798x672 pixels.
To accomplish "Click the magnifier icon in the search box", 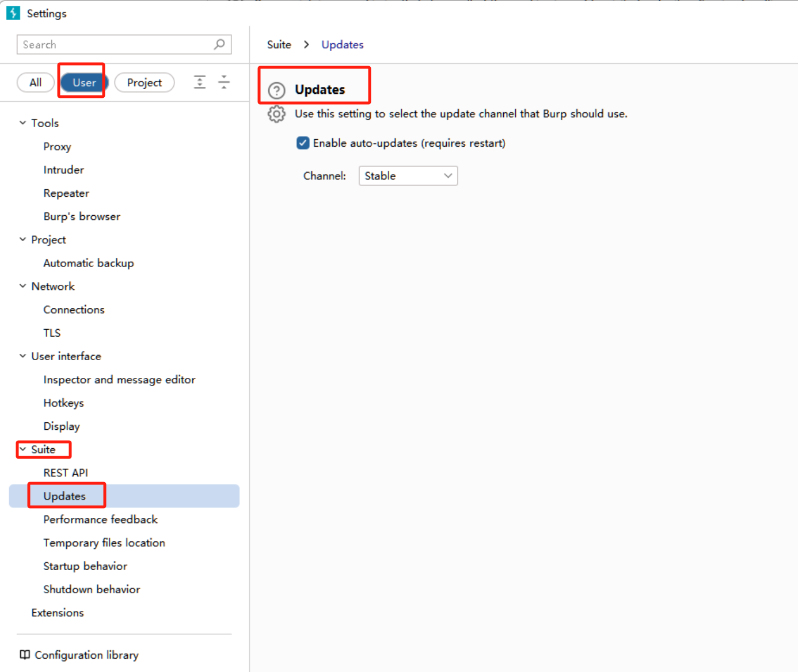I will click(219, 44).
